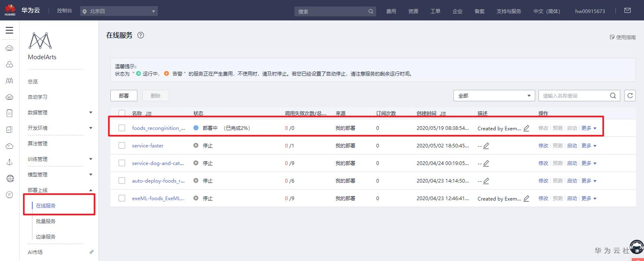Click the IP icon in left rail
This screenshot has width=644, height=261.
point(9,195)
